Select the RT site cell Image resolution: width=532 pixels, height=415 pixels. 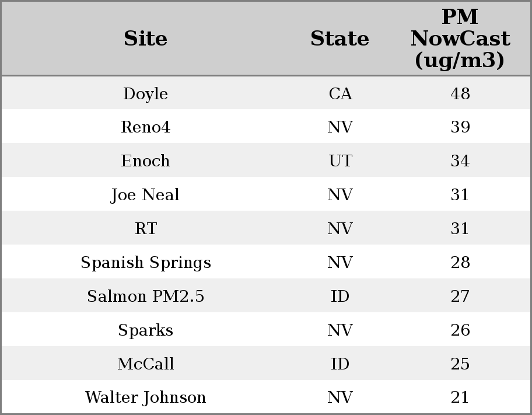point(145,229)
